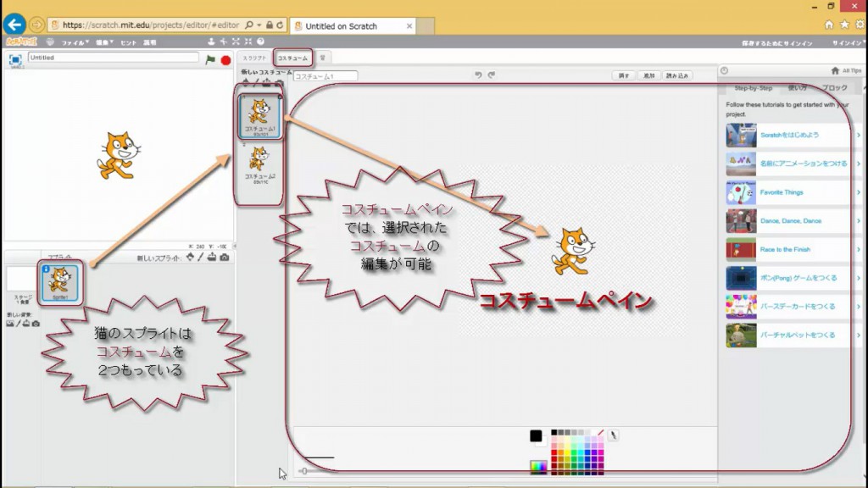Screen dimensions: 868x488
Task: Select the grow sprite tool
Action: tap(236, 42)
